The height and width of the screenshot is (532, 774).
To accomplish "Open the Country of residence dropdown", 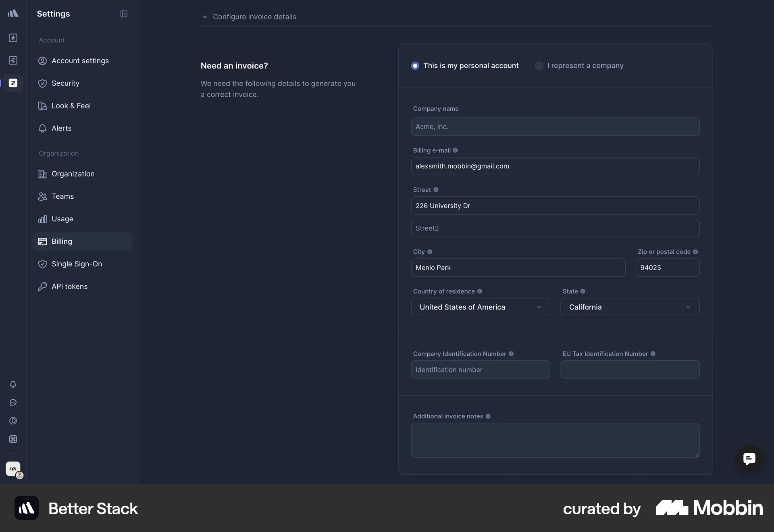I will (x=480, y=307).
